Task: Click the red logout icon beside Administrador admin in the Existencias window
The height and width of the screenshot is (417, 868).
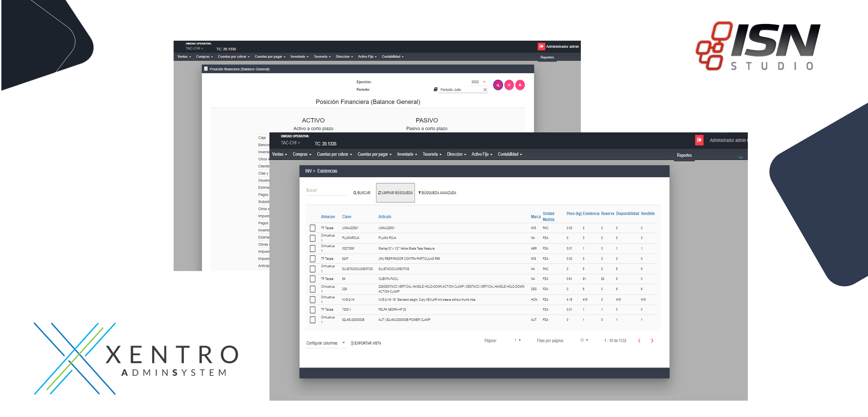Action: [x=699, y=140]
